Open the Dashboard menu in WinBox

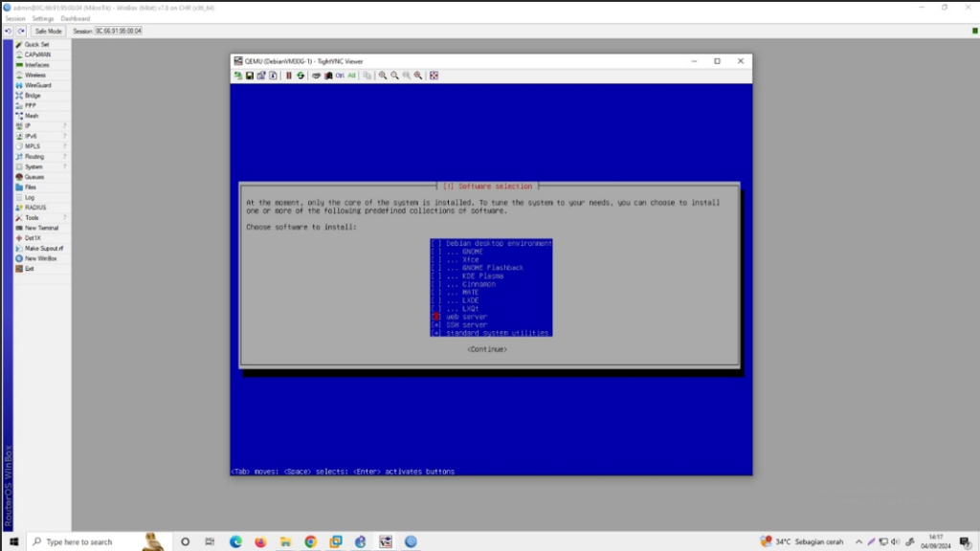[x=76, y=19]
